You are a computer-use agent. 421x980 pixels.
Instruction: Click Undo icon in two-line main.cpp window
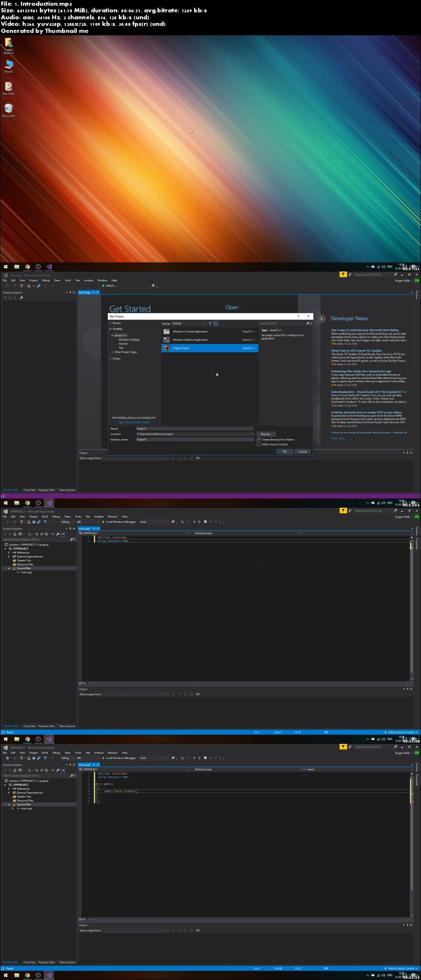pyautogui.click(x=45, y=522)
